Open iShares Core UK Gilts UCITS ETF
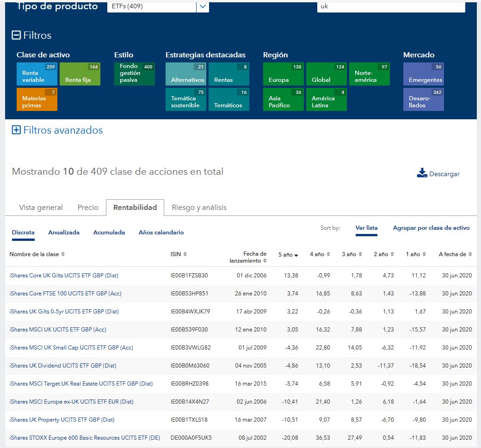The height and width of the screenshot is (448, 481). (x=64, y=276)
